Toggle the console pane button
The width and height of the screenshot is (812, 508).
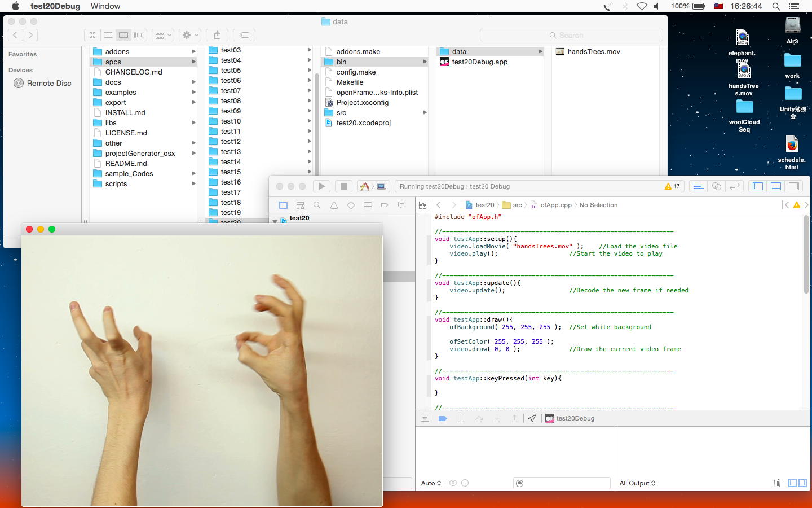[x=802, y=483]
